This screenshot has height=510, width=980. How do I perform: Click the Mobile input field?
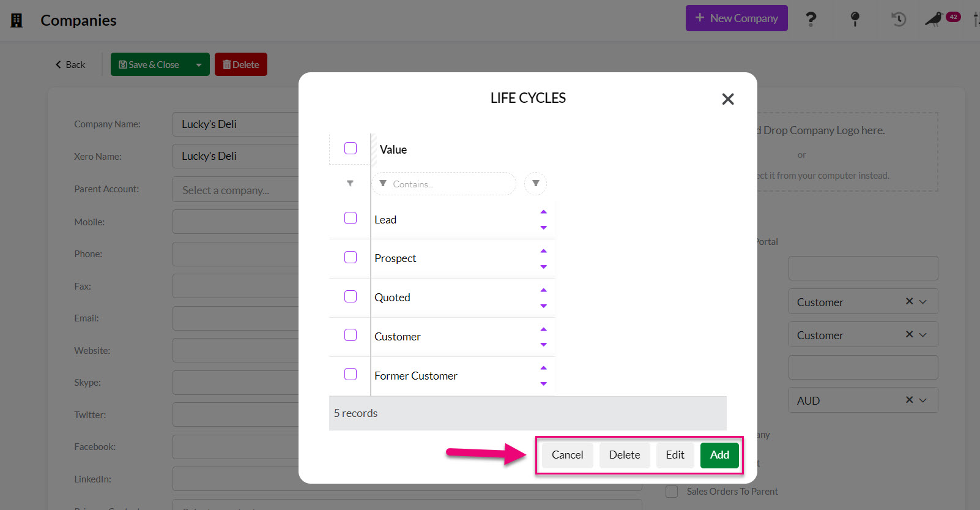tap(236, 222)
